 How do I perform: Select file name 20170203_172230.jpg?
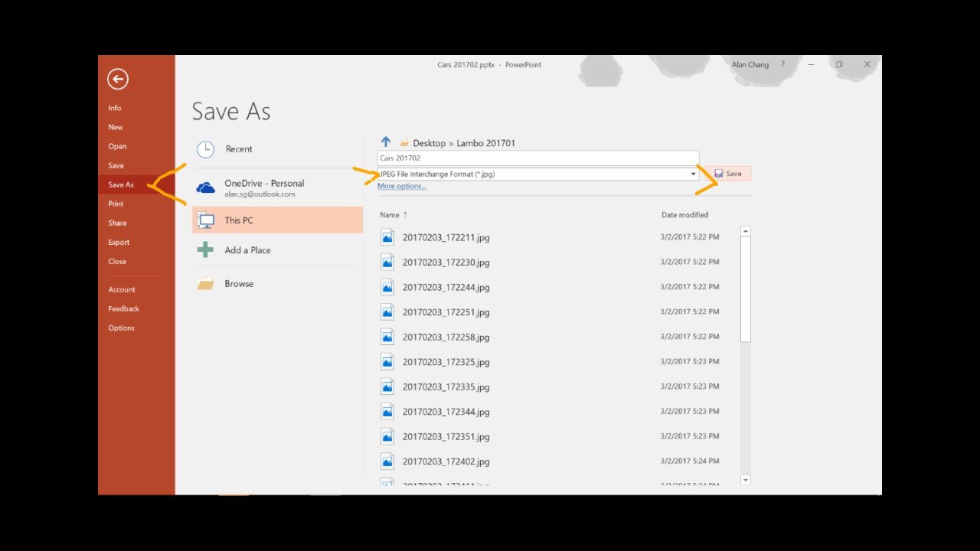coord(446,262)
